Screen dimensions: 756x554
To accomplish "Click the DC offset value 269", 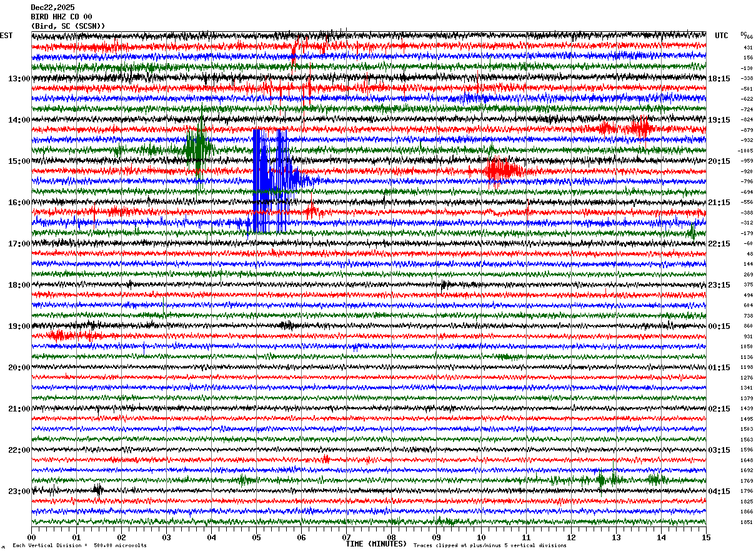I will tap(748, 274).
